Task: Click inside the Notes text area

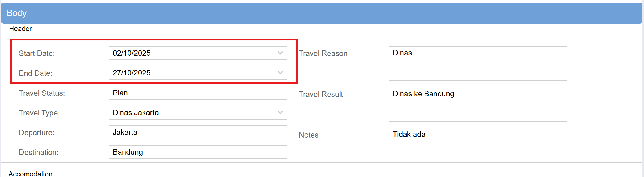Action: coord(478,145)
